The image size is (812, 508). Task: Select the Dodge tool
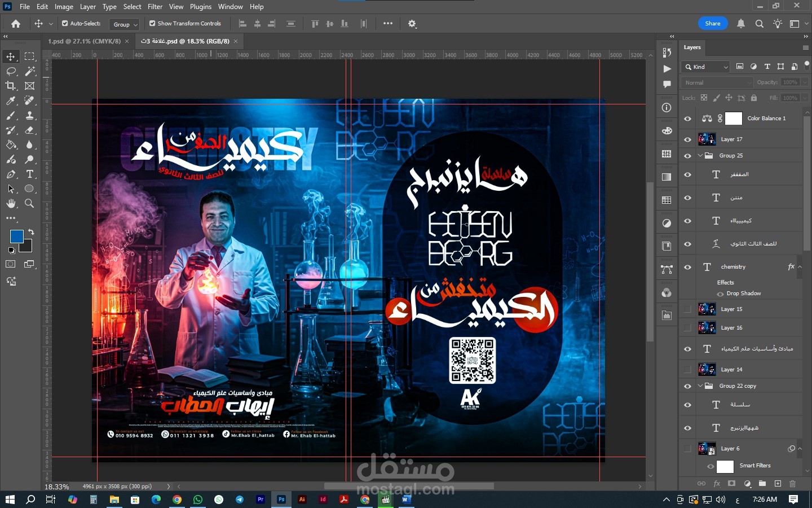(x=30, y=159)
